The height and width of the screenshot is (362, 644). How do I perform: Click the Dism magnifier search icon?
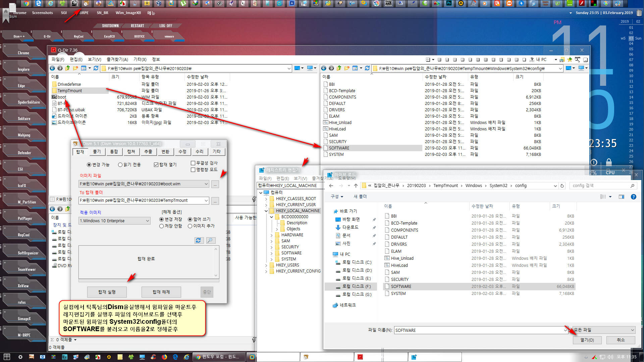pyautogui.click(x=211, y=241)
